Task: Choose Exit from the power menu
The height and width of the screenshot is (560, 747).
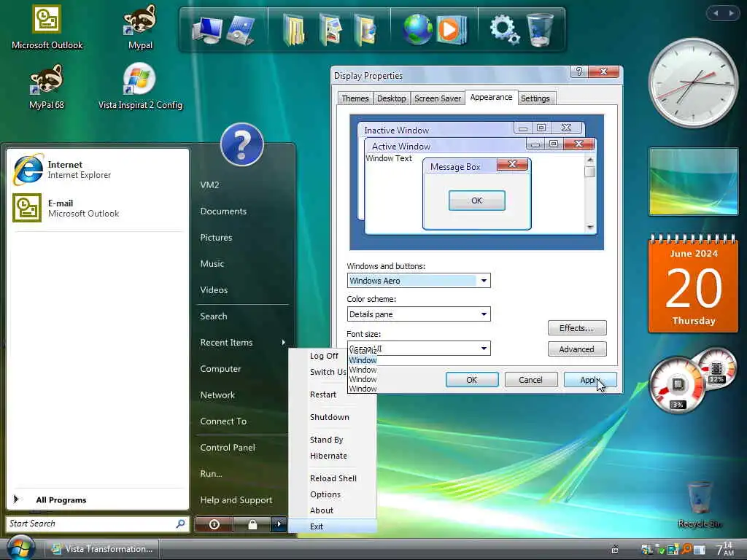Action: pos(333,526)
